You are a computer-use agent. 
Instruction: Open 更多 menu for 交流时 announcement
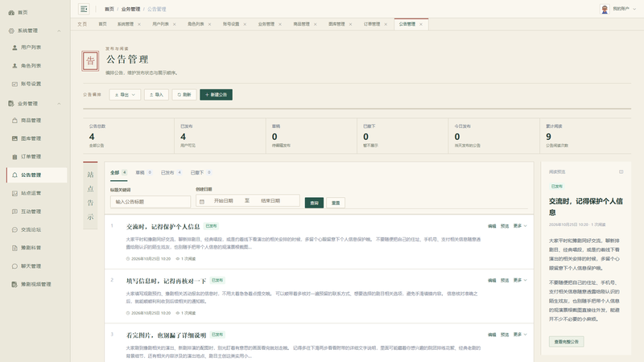pos(520,226)
